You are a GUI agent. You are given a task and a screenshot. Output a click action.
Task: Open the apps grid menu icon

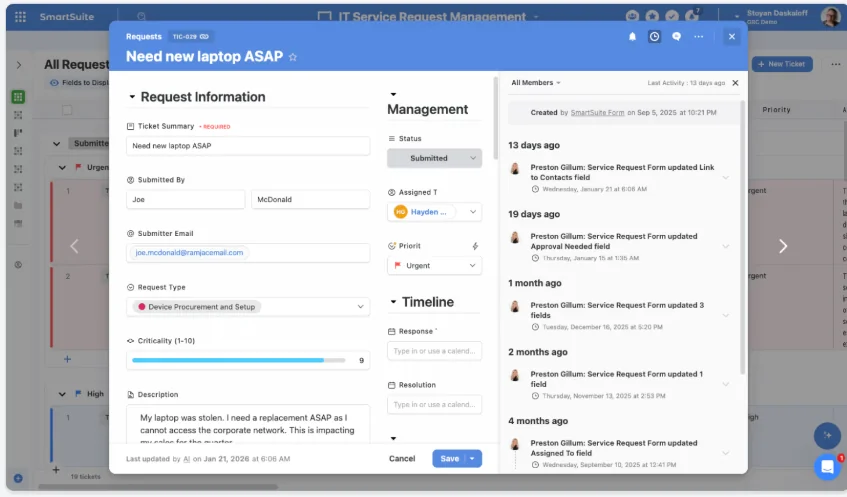(x=21, y=17)
